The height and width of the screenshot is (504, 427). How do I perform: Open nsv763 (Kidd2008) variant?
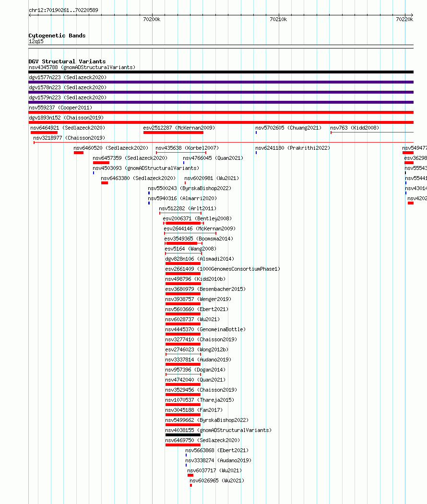click(x=355, y=128)
